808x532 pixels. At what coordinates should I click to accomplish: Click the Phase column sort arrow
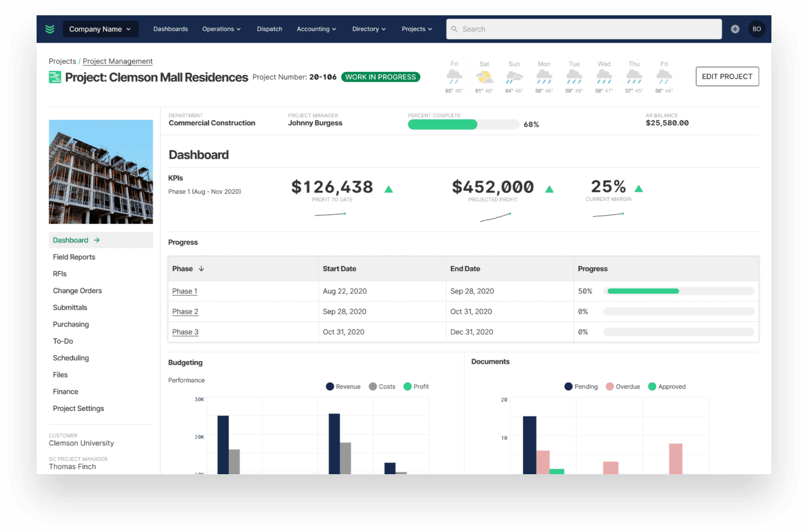coord(202,269)
